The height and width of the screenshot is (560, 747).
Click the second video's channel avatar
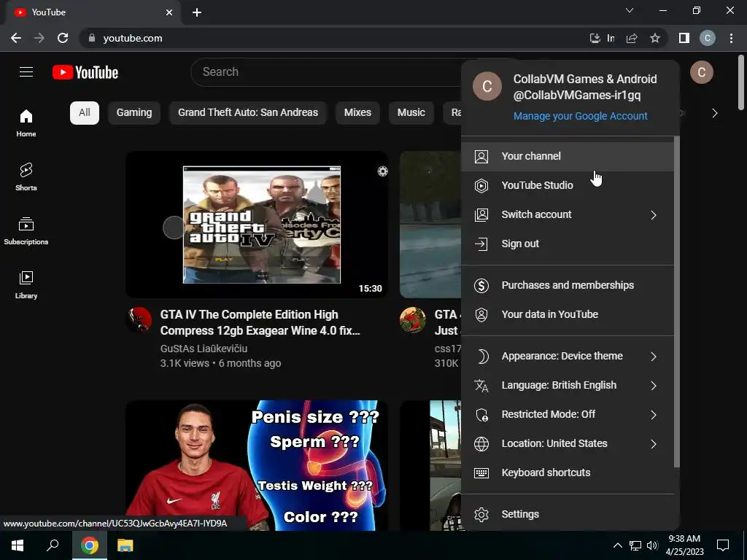pyautogui.click(x=413, y=319)
